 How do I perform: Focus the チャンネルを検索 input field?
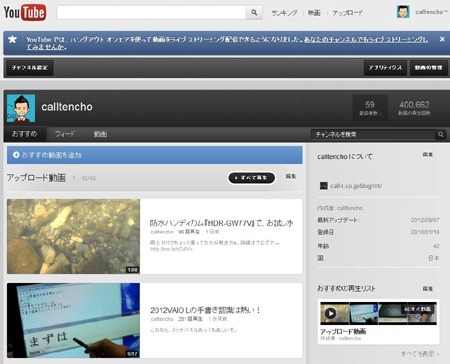(x=373, y=134)
